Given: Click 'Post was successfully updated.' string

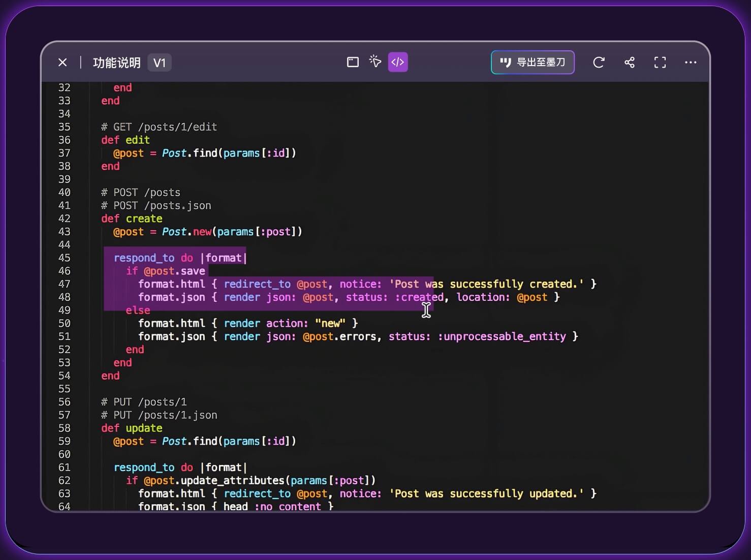Looking at the screenshot, I should pyautogui.click(x=487, y=493).
